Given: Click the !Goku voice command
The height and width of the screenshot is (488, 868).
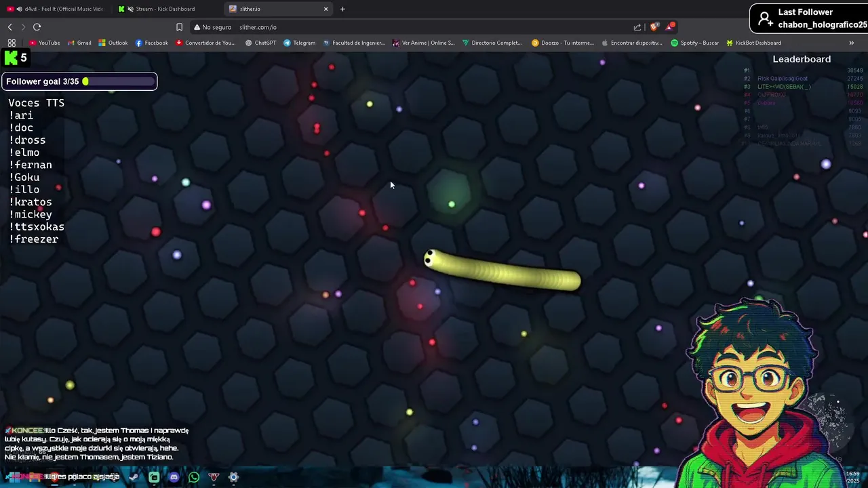Looking at the screenshot, I should [24, 177].
